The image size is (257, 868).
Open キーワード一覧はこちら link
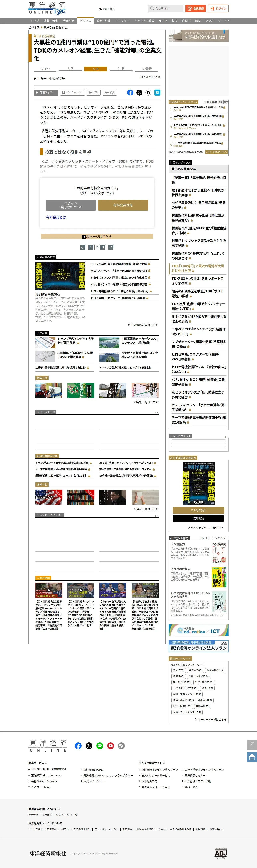click(211, 719)
